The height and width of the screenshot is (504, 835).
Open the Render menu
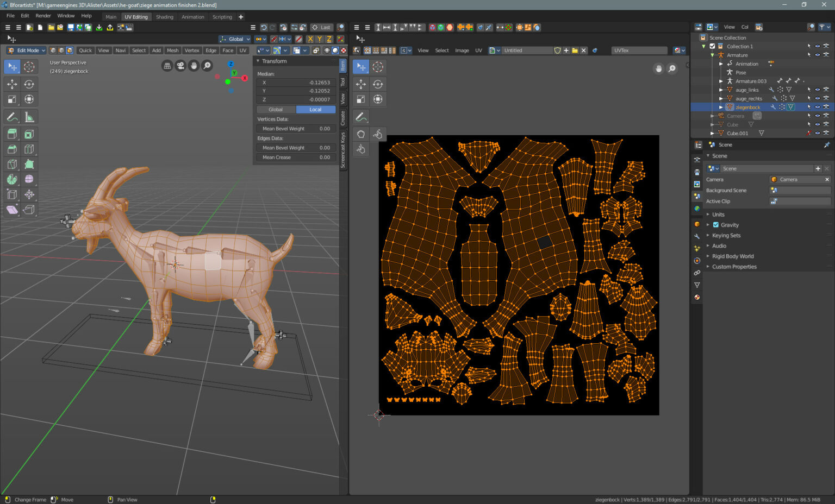point(43,16)
